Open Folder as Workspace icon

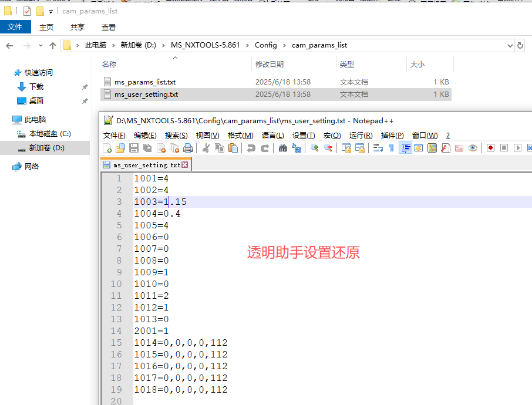point(459,148)
